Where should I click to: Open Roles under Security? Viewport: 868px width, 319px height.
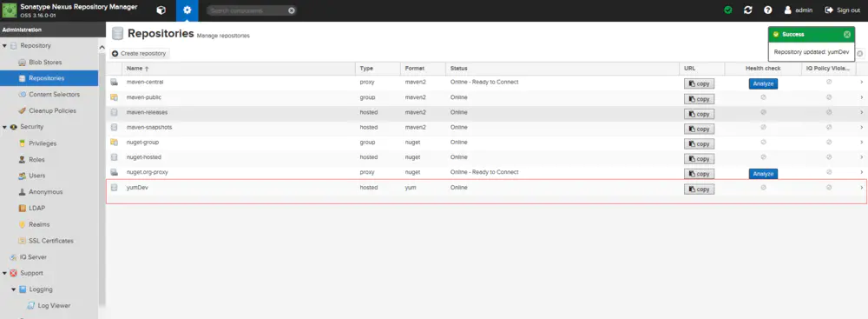(x=37, y=159)
